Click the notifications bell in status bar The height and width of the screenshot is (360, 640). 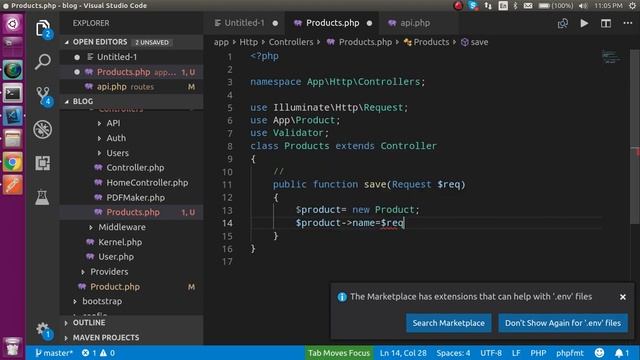[622, 353]
